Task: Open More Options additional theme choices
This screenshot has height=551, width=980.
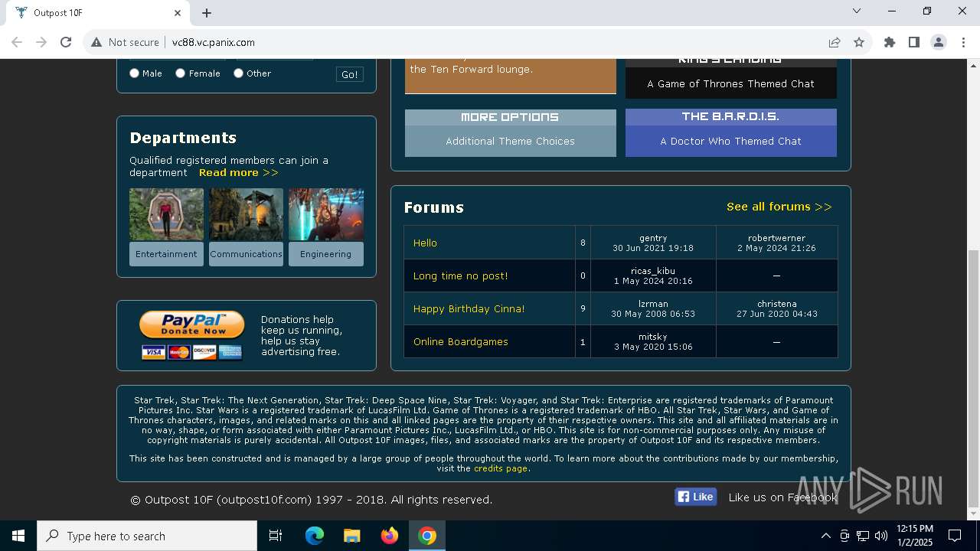Action: (x=510, y=133)
